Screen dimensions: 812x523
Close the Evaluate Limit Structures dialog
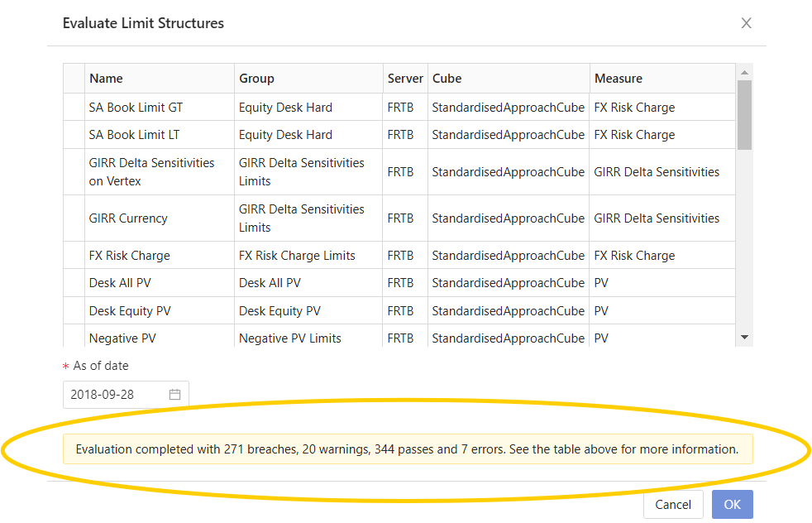746,23
